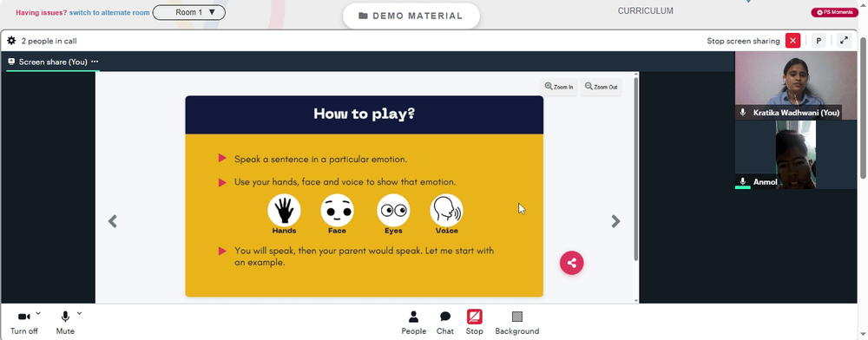Open Background effects
868x340 pixels.
click(517, 323)
